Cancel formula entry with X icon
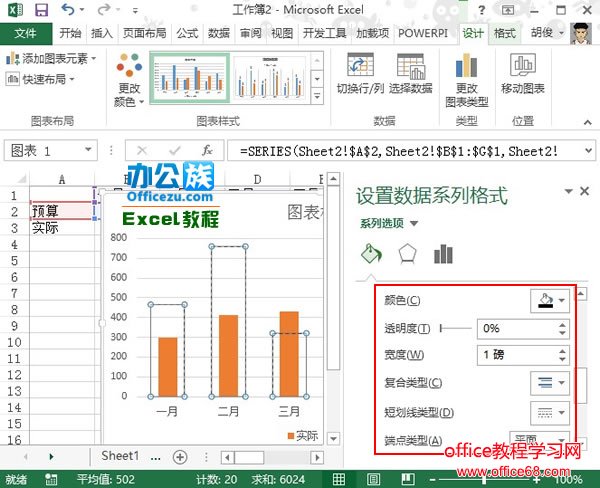The width and height of the screenshot is (600, 488). pos(142,150)
